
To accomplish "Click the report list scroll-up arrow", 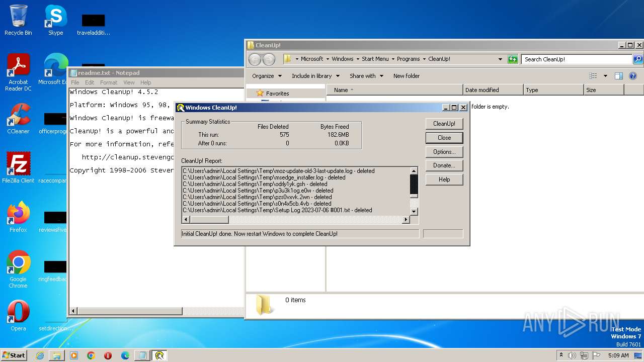I will tap(414, 171).
